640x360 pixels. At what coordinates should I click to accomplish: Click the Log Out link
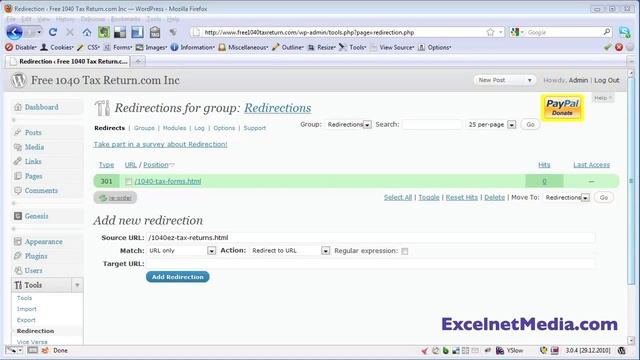pyautogui.click(x=607, y=80)
